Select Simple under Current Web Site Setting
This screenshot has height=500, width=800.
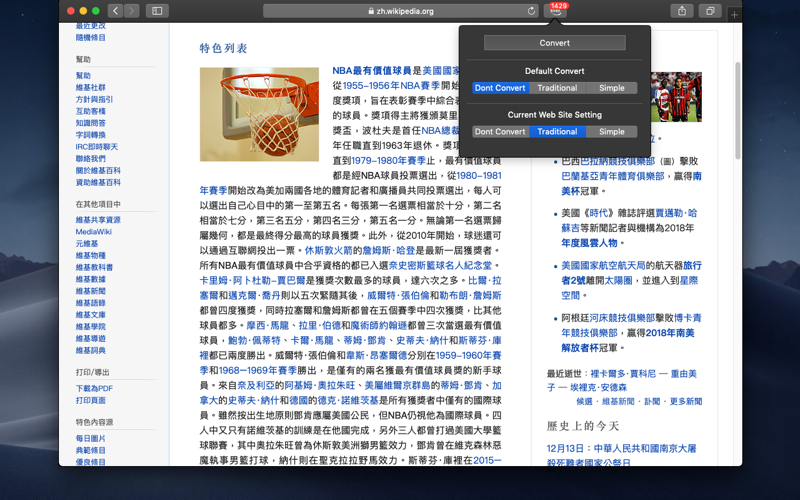[611, 132]
